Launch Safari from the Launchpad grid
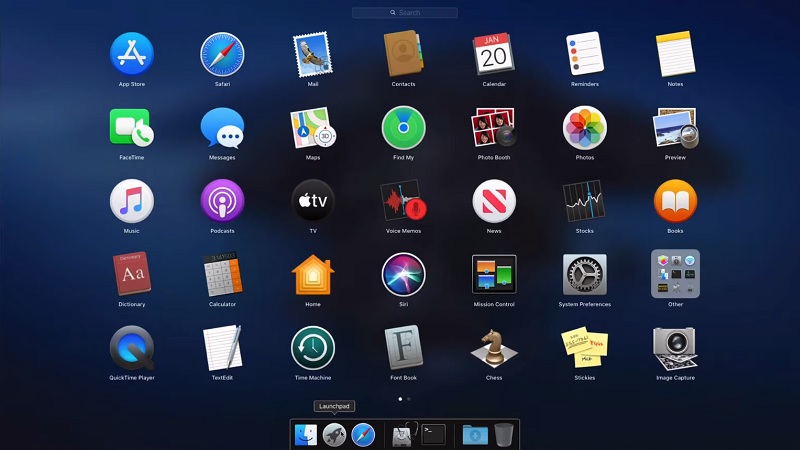This screenshot has height=450, width=800. tap(222, 54)
